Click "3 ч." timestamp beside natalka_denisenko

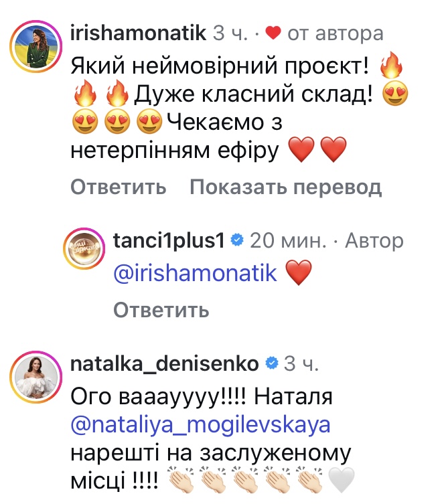[x=301, y=363]
